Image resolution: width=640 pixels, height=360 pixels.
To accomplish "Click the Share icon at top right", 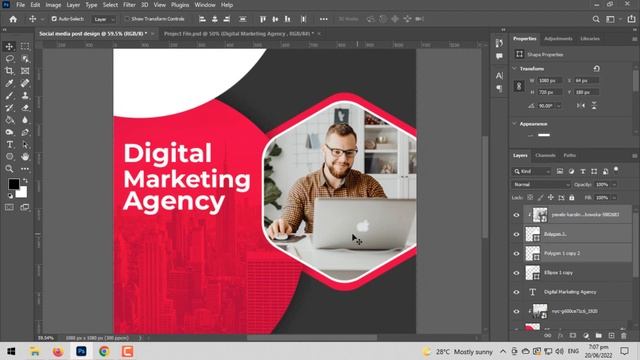I will [x=631, y=19].
